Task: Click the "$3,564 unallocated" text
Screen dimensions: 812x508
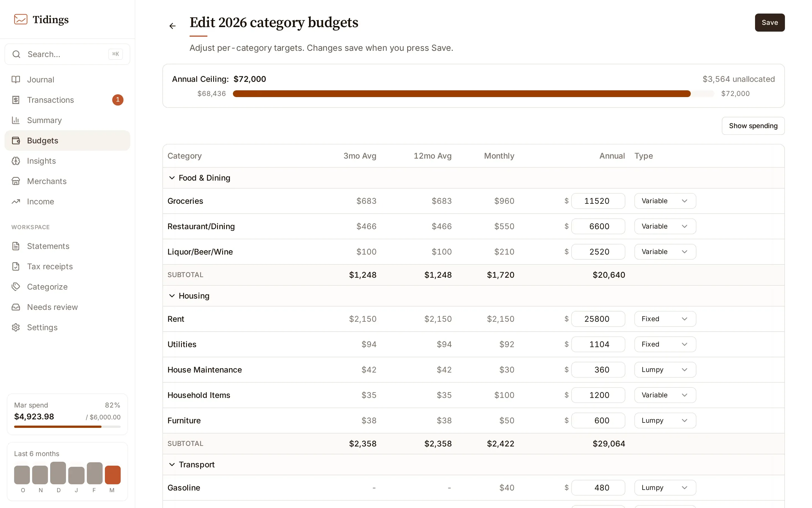Action: tap(738, 79)
